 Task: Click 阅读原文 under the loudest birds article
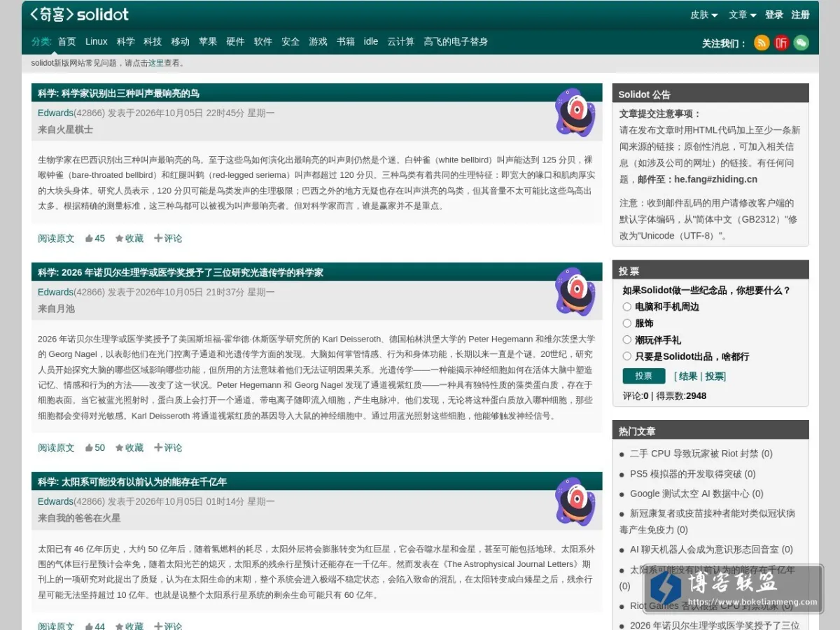pos(56,239)
